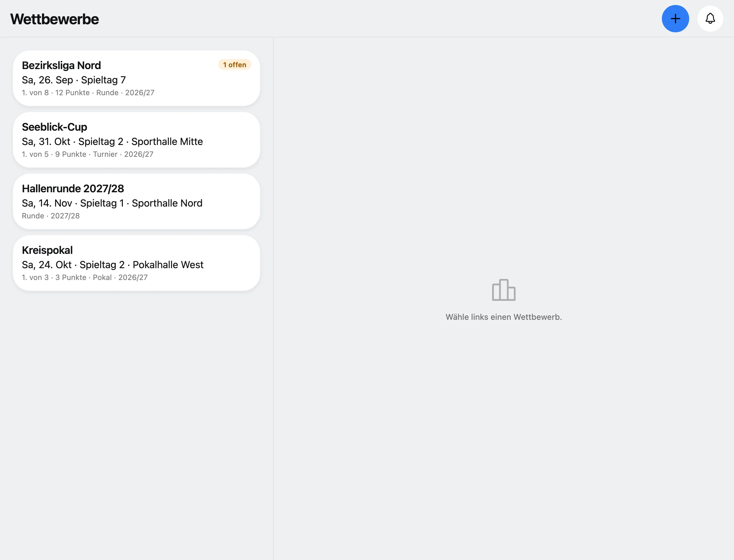
Task: Click 'Sa, 31. Okt · Spieltag 2 · Sporthalle Mitte'
Action: click(112, 142)
